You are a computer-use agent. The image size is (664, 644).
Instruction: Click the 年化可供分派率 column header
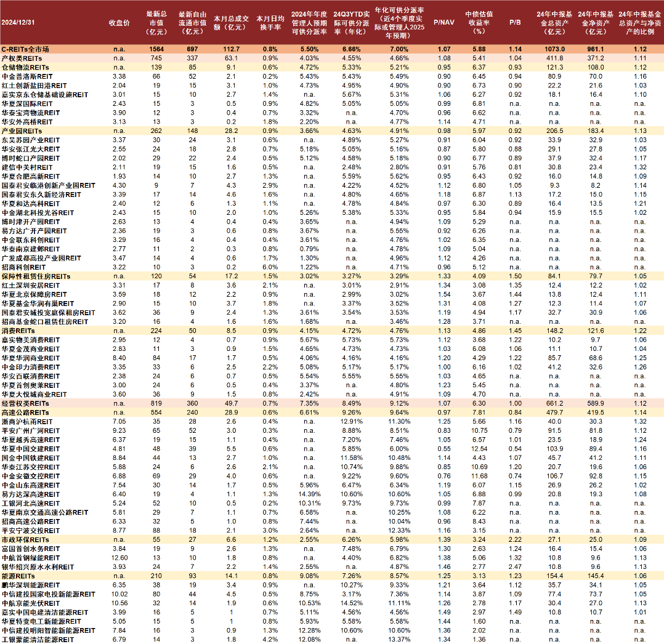tap(399, 23)
